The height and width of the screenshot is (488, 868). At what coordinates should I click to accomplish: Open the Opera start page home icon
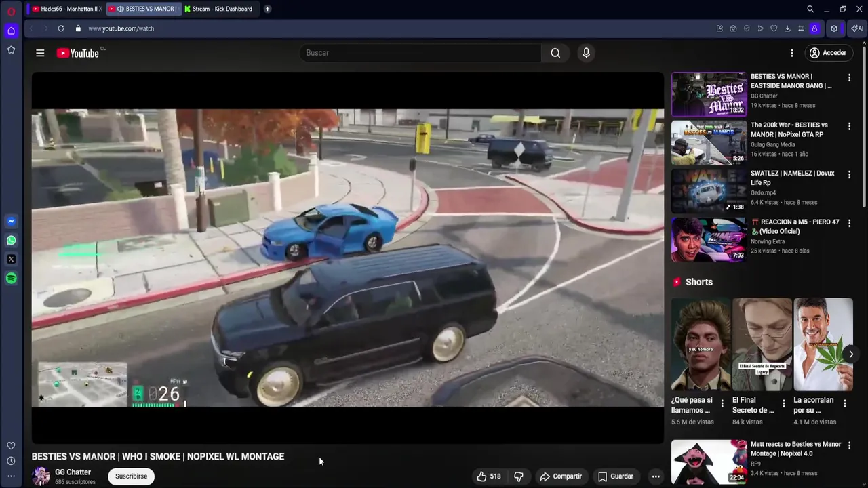(x=11, y=30)
